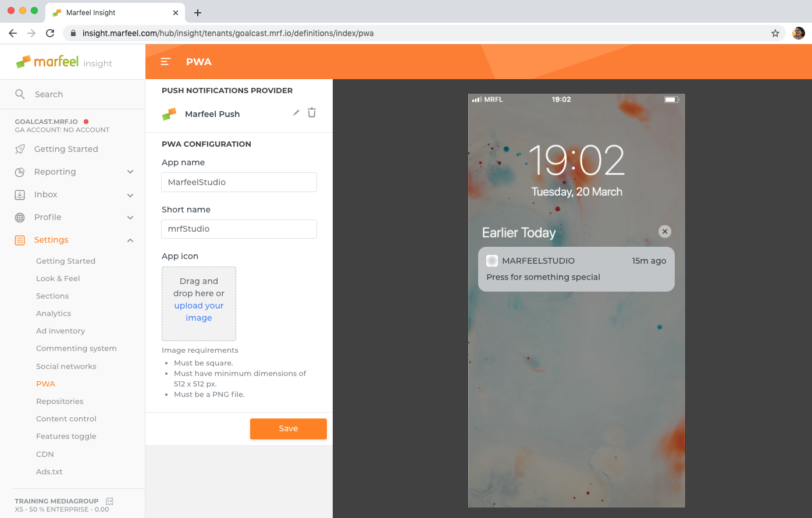Collapse the Settings menu chevron
This screenshot has width=812, height=518.
[130, 240]
